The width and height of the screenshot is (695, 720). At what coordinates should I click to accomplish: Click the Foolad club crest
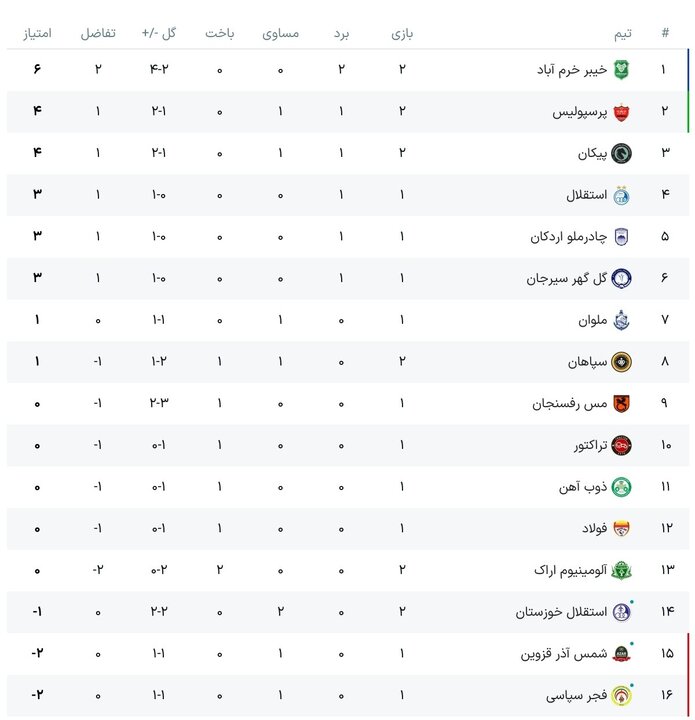pos(621,528)
